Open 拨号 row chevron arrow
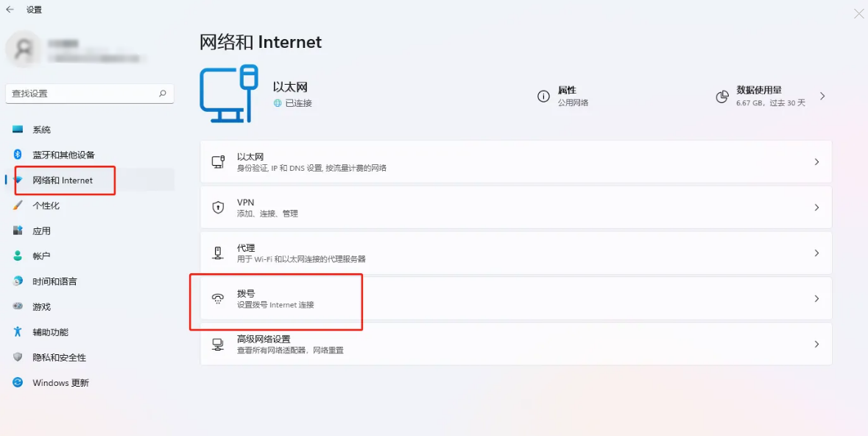This screenshot has height=436, width=868. (816, 298)
